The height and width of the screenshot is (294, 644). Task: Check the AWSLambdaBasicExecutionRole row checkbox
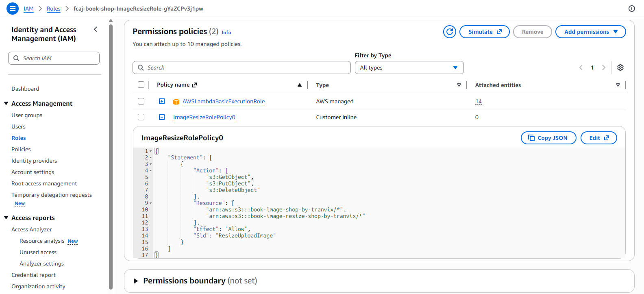[x=141, y=101]
